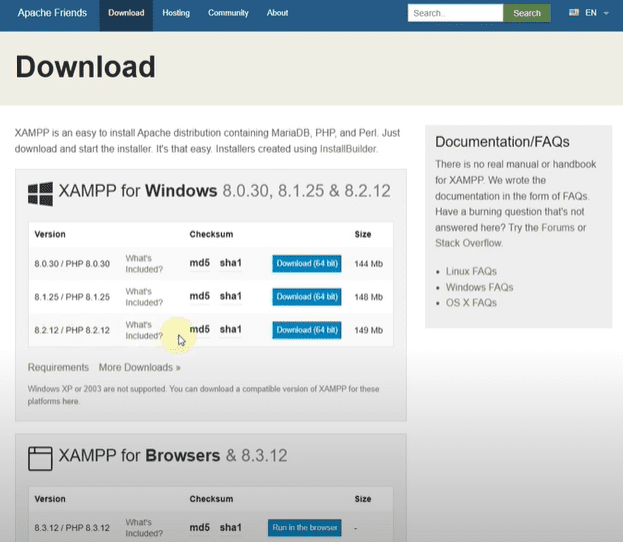Download XAMPP 8.0.30 64 bit
The image size is (623, 542).
coord(306,264)
